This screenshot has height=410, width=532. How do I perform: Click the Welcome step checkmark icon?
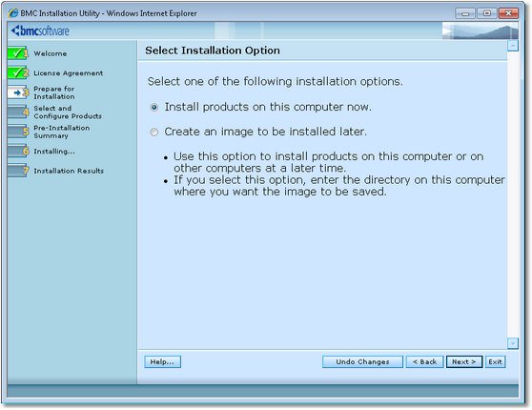click(18, 53)
